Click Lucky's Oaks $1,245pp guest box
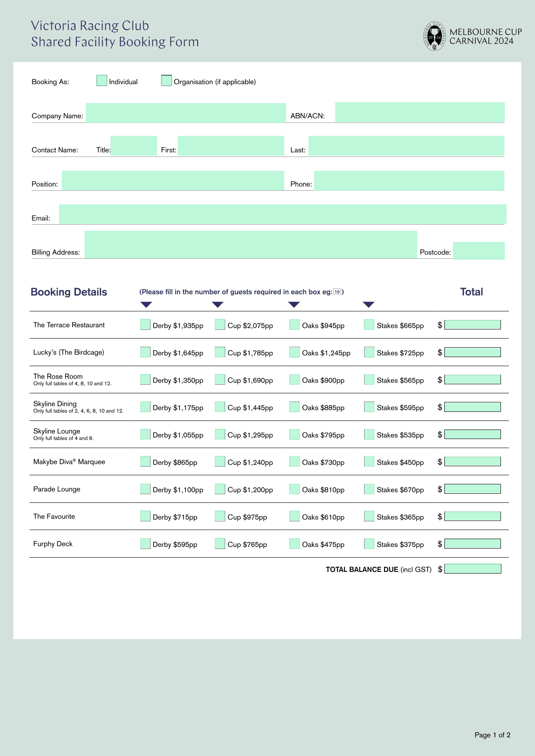 (x=295, y=352)
